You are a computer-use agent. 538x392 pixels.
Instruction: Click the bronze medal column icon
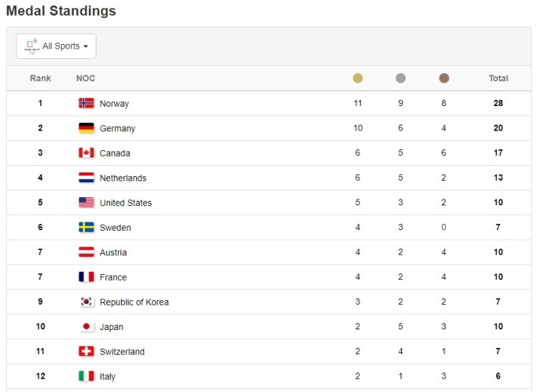tap(444, 78)
